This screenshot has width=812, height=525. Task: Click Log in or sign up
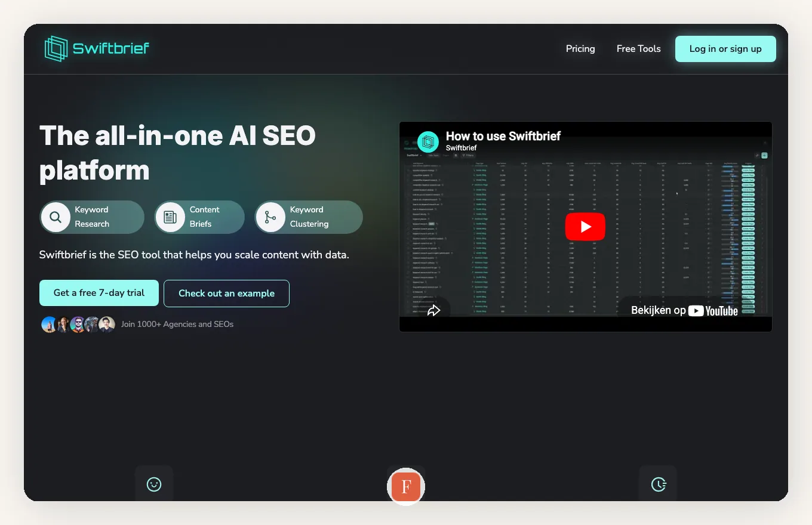(725, 49)
